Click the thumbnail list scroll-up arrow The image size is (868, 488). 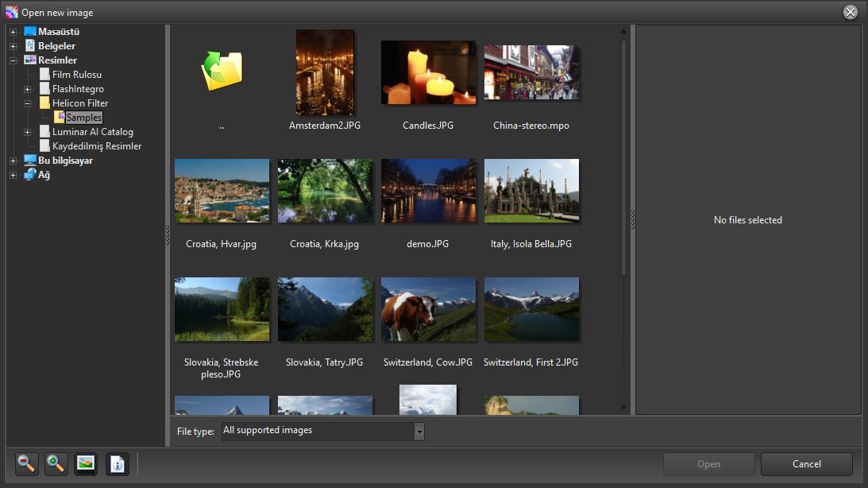624,32
